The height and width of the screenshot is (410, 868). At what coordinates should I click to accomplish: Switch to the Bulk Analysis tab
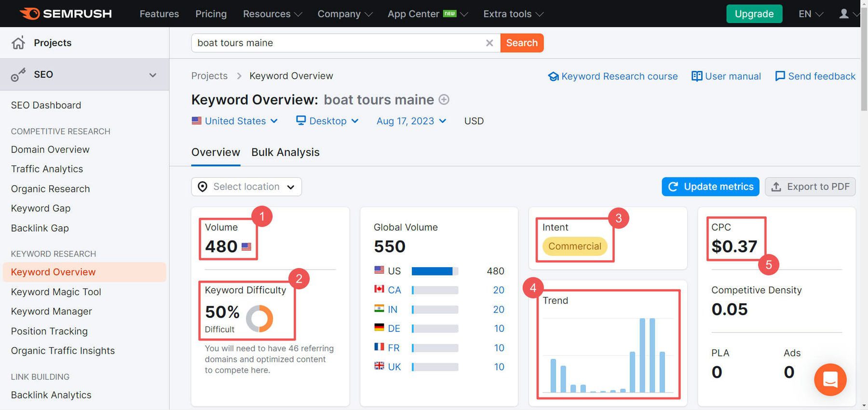[x=285, y=152]
